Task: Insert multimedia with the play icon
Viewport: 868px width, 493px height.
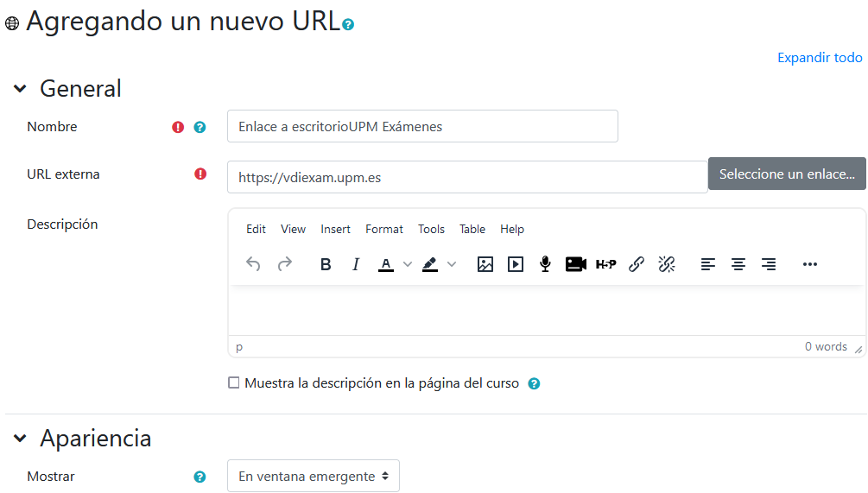Action: pyautogui.click(x=516, y=264)
